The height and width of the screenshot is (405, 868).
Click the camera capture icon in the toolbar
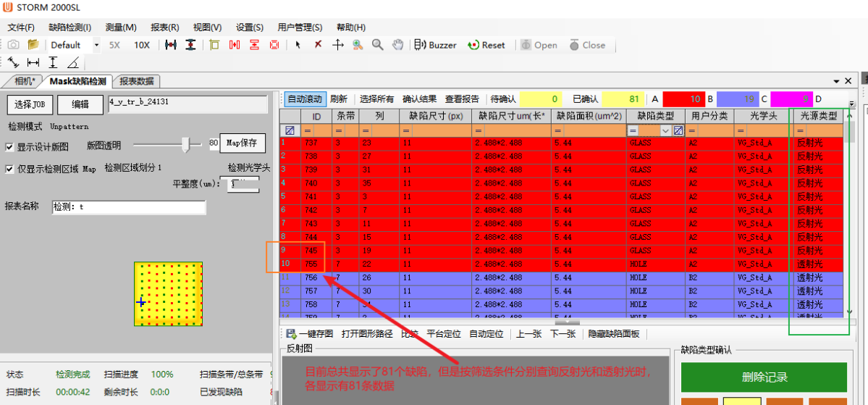[x=13, y=45]
